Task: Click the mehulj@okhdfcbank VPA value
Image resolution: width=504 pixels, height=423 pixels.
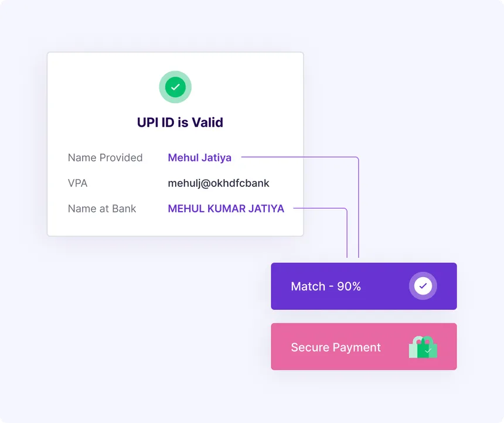Action: pos(219,183)
